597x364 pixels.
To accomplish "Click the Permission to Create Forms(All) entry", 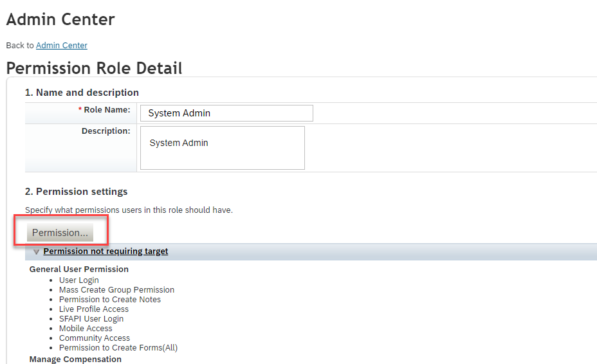I will pos(118,348).
